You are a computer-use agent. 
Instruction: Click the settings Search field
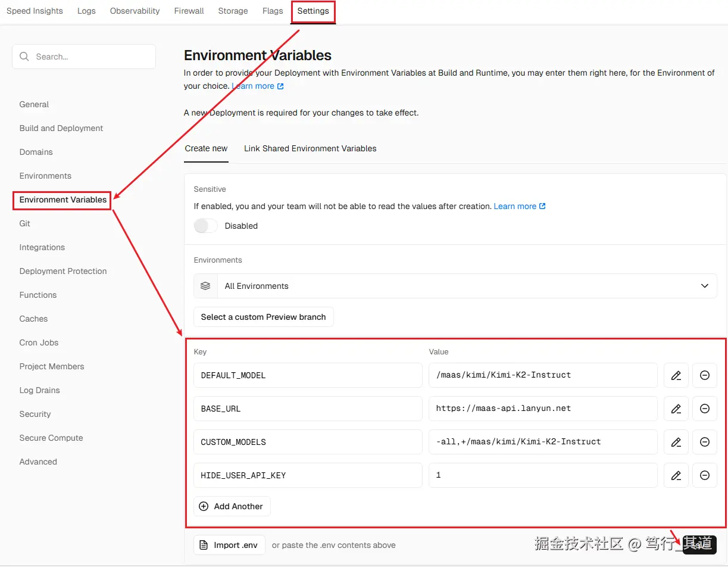point(84,57)
